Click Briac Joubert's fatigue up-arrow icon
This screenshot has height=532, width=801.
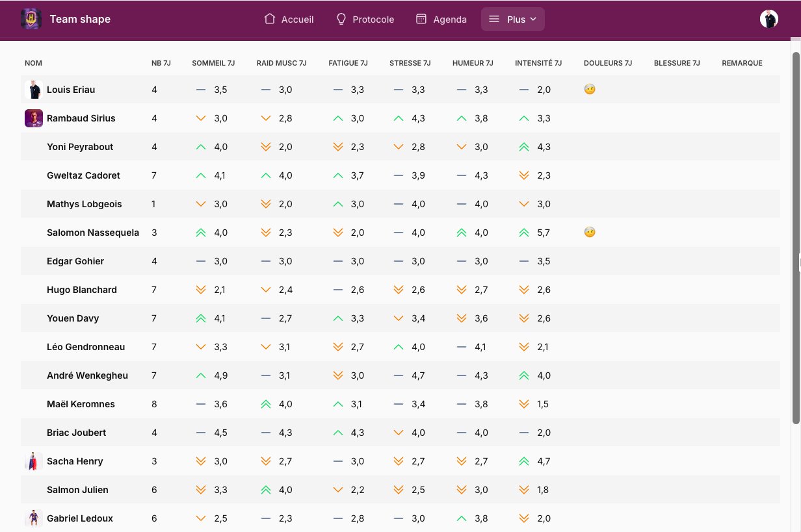pos(337,433)
